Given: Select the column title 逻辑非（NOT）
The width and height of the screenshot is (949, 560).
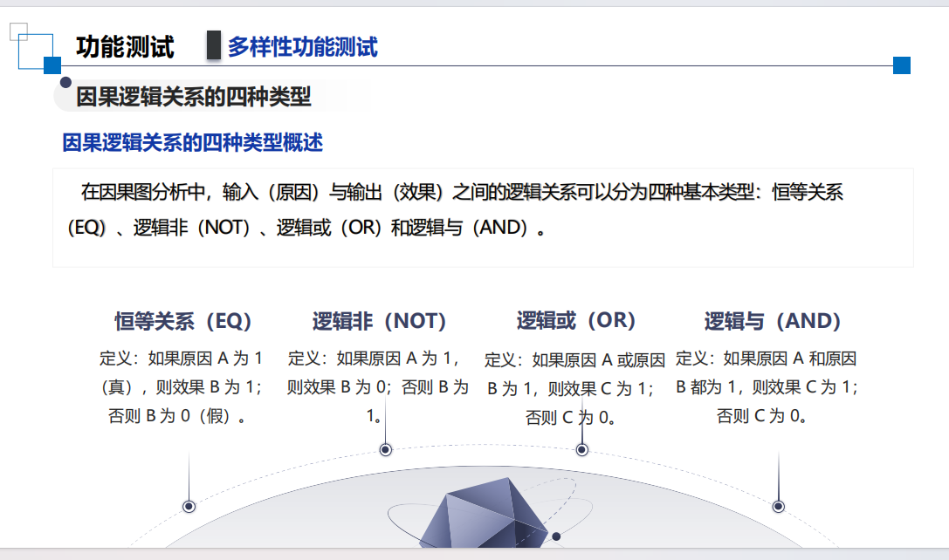Looking at the screenshot, I should 379,320.
